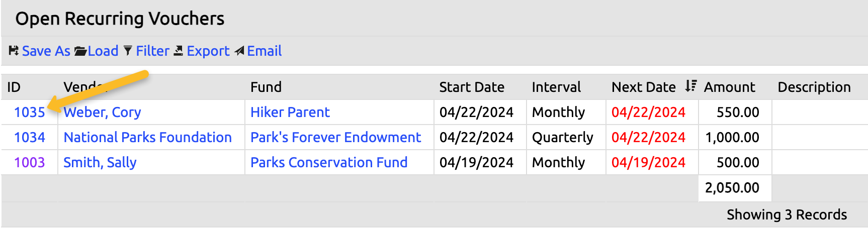
Task: Open the Hiker Parent fund
Action: point(290,112)
